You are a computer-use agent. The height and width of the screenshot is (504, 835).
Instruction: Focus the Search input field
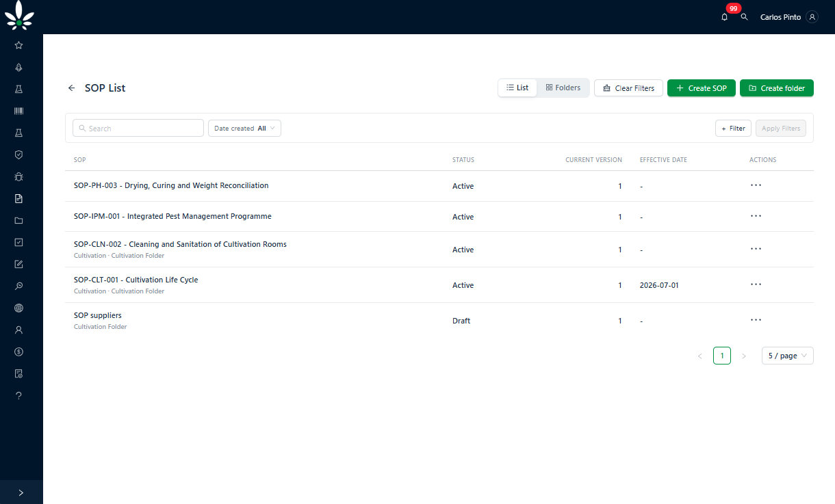(x=138, y=129)
